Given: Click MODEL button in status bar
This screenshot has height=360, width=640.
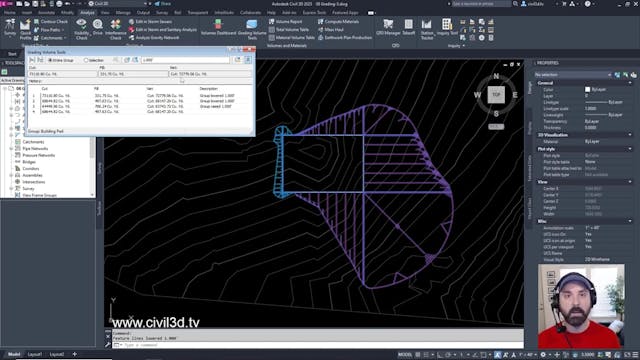Looking at the screenshot, I should [x=405, y=355].
